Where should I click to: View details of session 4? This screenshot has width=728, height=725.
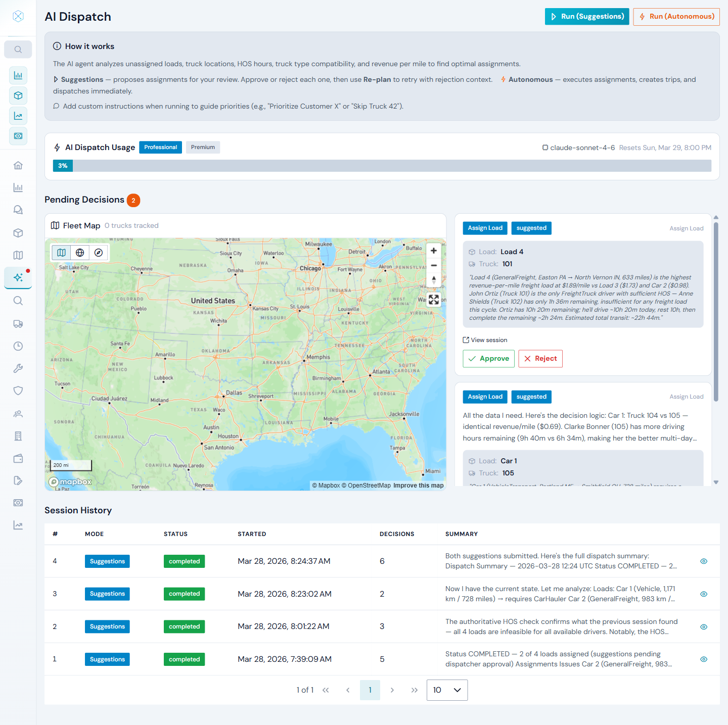point(704,561)
